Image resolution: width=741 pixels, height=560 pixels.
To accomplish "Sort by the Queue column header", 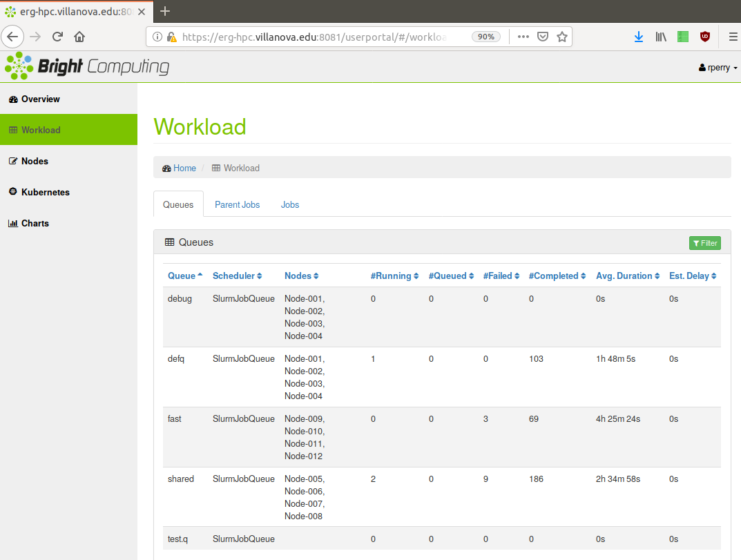I will pos(185,276).
